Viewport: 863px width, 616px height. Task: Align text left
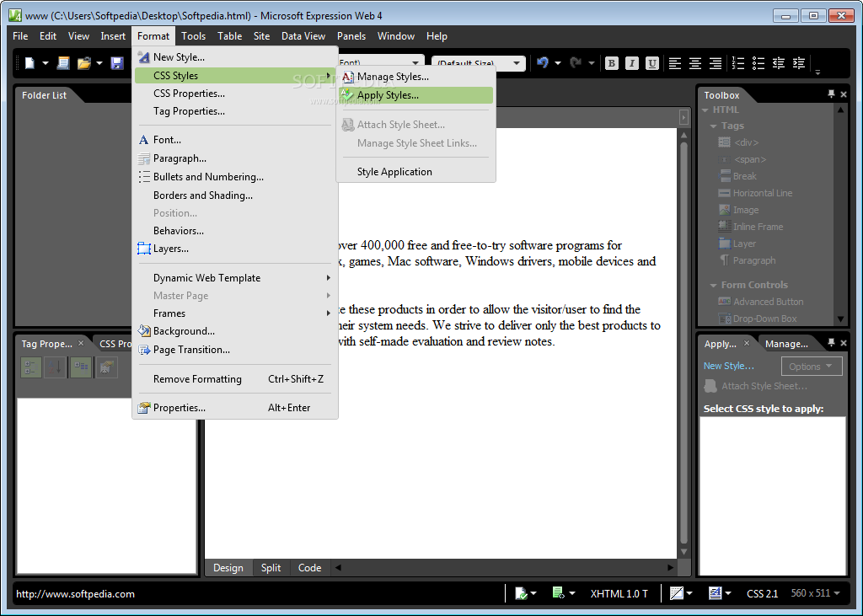pyautogui.click(x=675, y=63)
